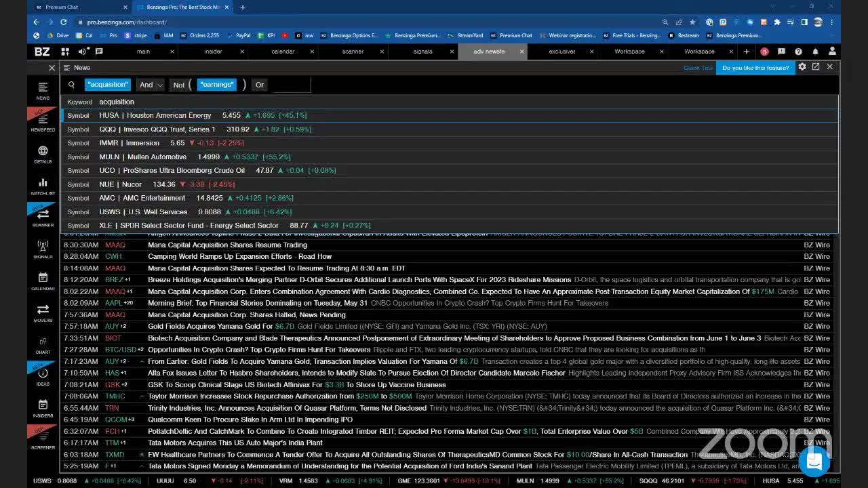868x488 pixels.
Task: Open the red notification count badge
Action: [x=764, y=52]
